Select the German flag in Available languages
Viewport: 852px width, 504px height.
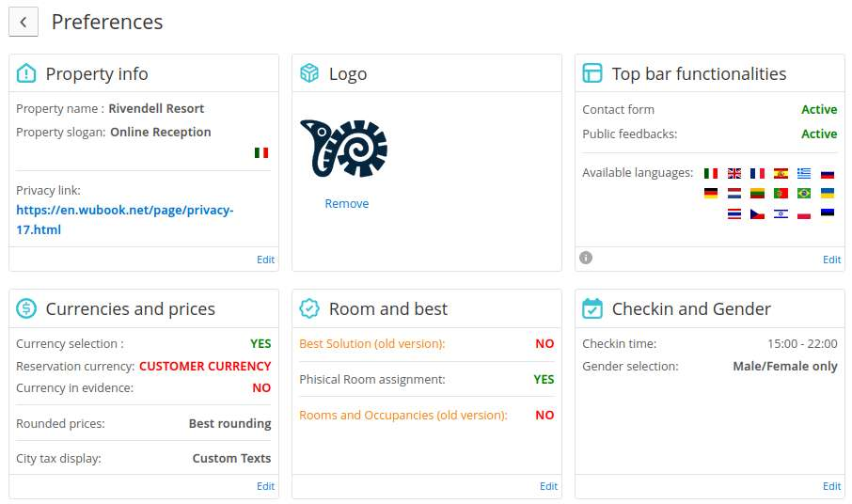[711, 193]
